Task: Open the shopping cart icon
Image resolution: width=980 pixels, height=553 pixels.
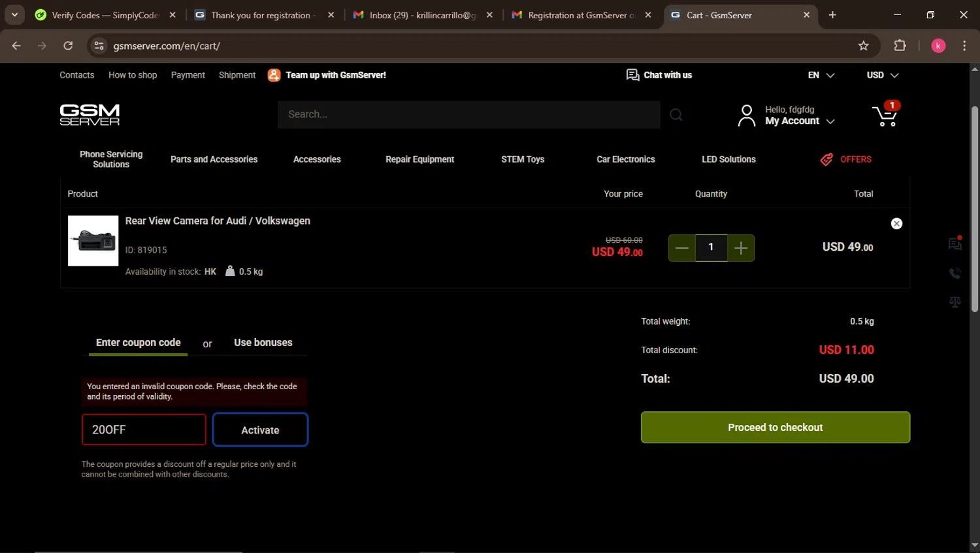Action: (x=886, y=114)
